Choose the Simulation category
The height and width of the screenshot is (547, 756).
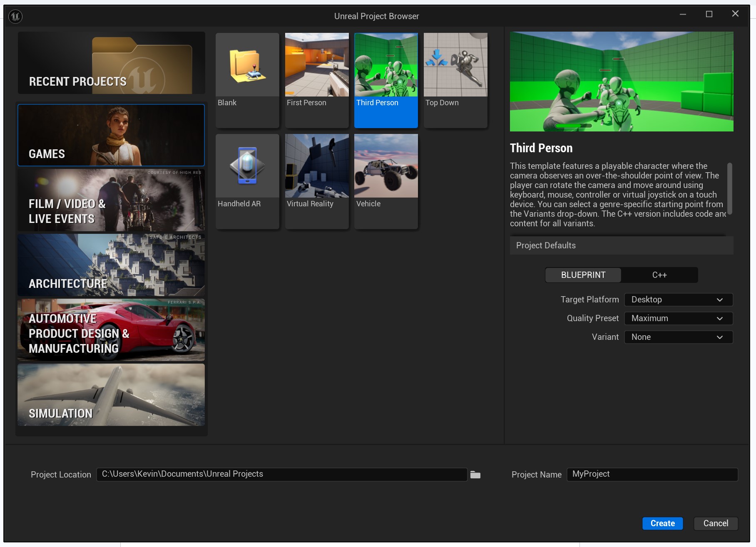click(x=111, y=395)
